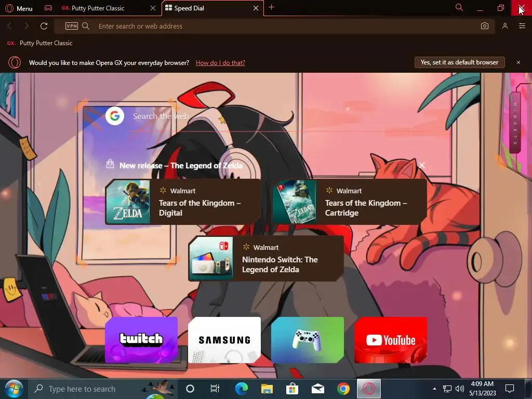Go forward with the forward arrow

click(26, 26)
